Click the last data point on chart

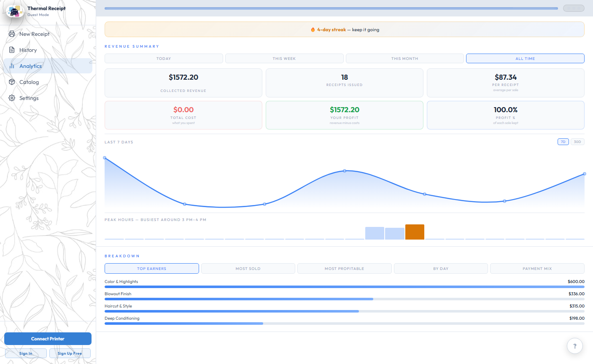585,174
